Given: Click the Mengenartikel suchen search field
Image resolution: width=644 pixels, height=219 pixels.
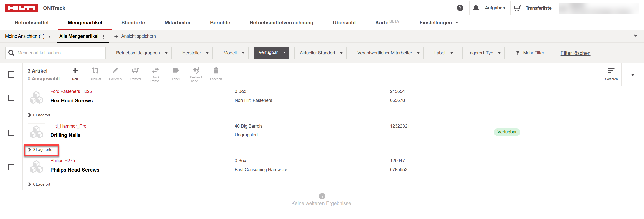Looking at the screenshot, I should point(55,53).
